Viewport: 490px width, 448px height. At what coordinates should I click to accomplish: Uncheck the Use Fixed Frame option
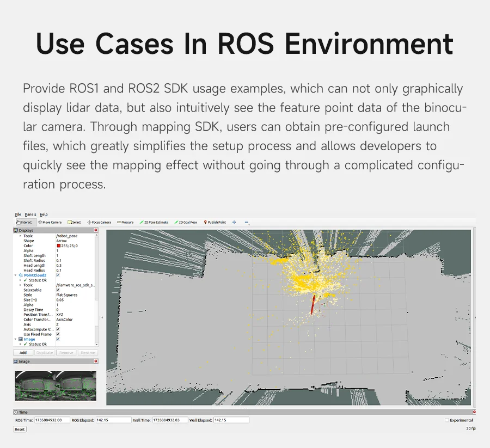click(x=58, y=334)
